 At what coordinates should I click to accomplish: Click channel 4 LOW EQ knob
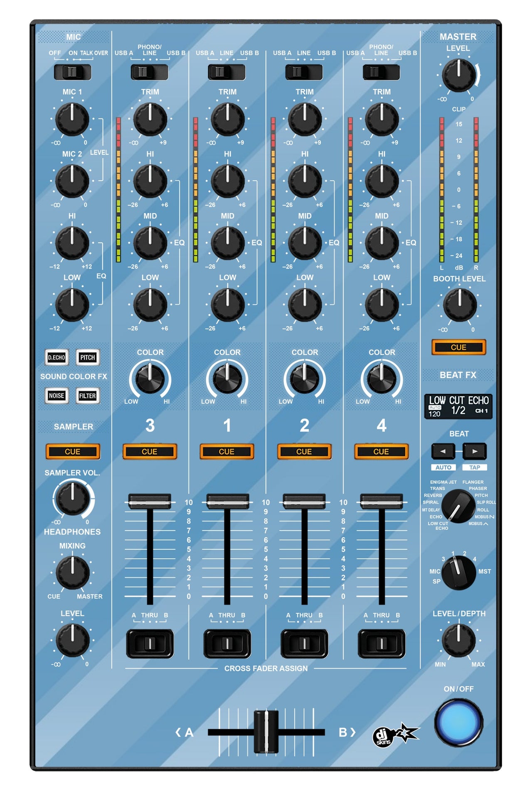[382, 305]
